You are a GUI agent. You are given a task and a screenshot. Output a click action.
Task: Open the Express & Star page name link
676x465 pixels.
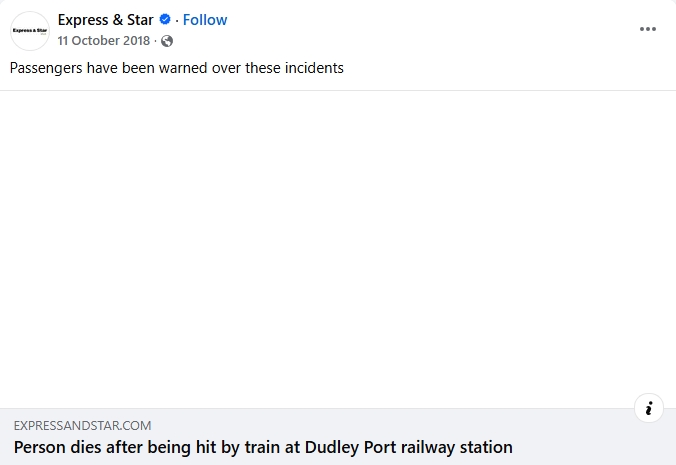pyautogui.click(x=105, y=20)
